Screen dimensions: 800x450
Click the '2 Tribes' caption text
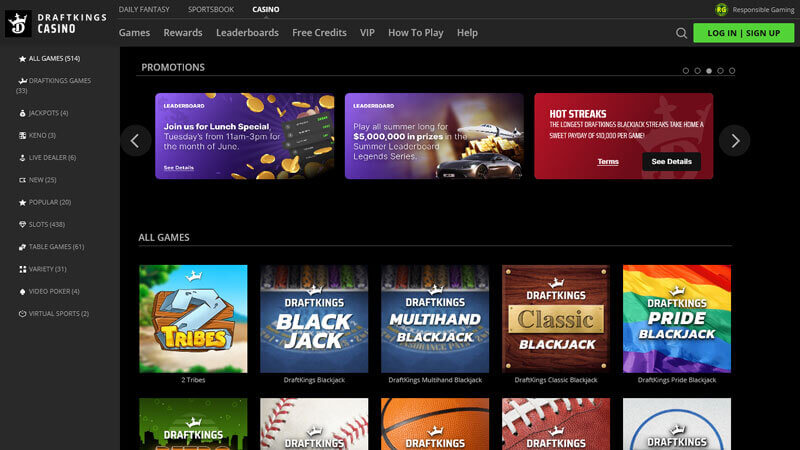tap(193, 380)
